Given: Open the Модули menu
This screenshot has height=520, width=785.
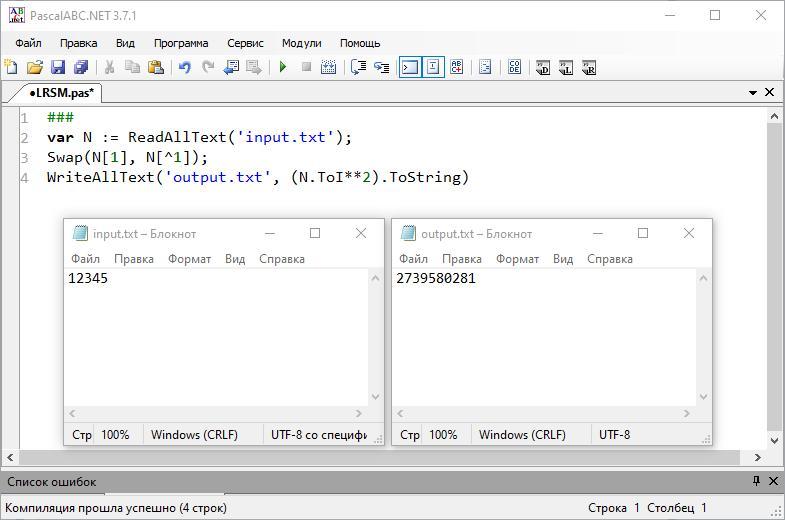Looking at the screenshot, I should point(301,44).
